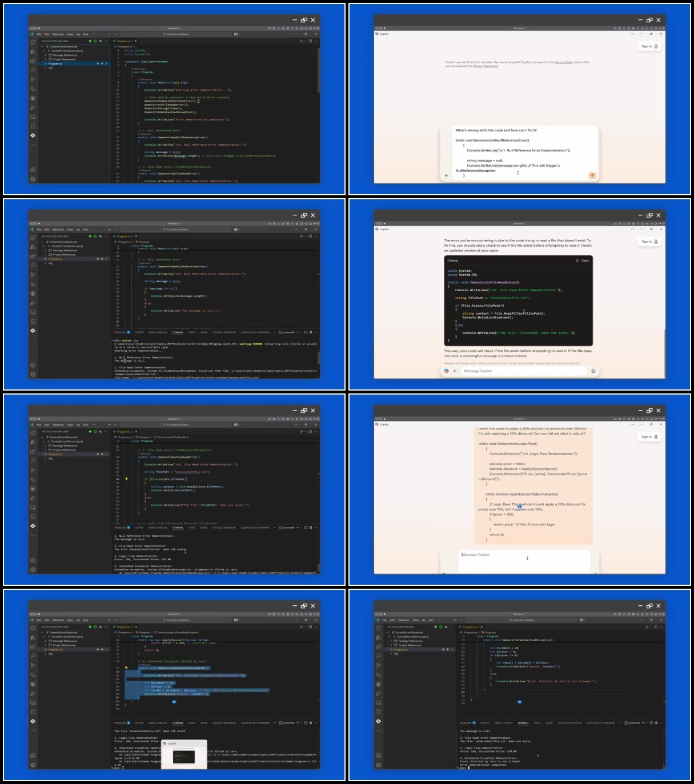This screenshot has width=694, height=784.
Task: Open the Run menu in the window showing "Division by zero is not allowed"
Action: coord(431,620)
